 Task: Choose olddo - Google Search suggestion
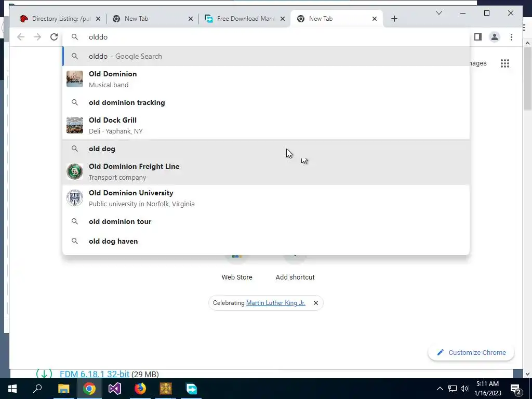pyautogui.click(x=266, y=56)
